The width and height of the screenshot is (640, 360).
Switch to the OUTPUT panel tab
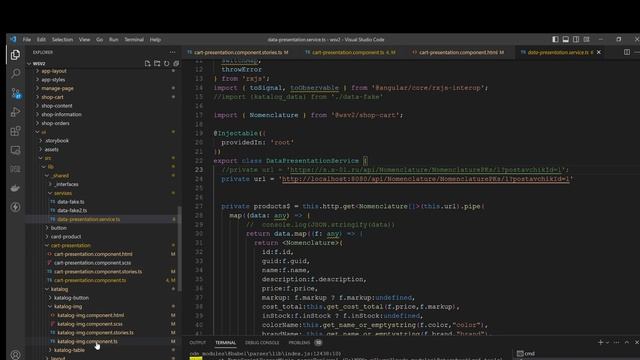point(198,342)
